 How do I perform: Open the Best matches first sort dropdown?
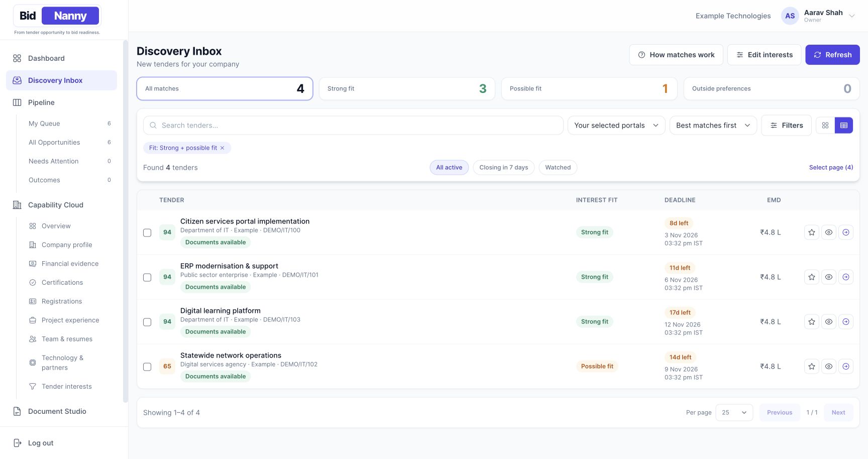pos(713,125)
